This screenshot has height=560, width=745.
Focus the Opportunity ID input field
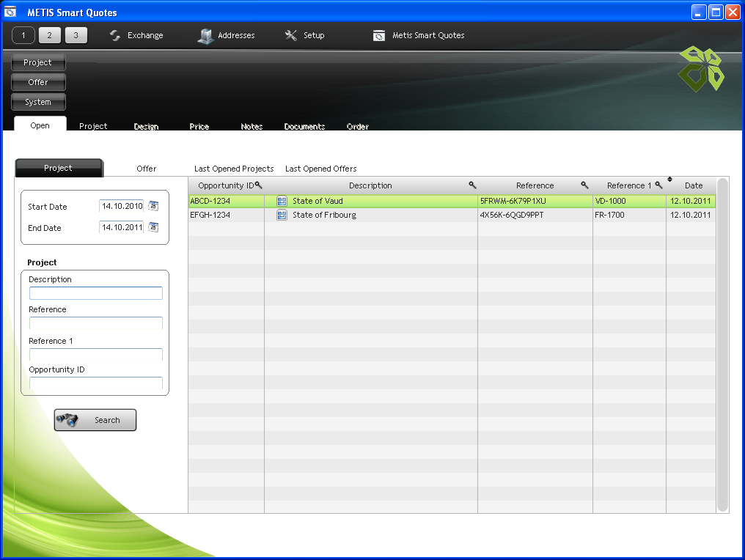click(x=96, y=383)
